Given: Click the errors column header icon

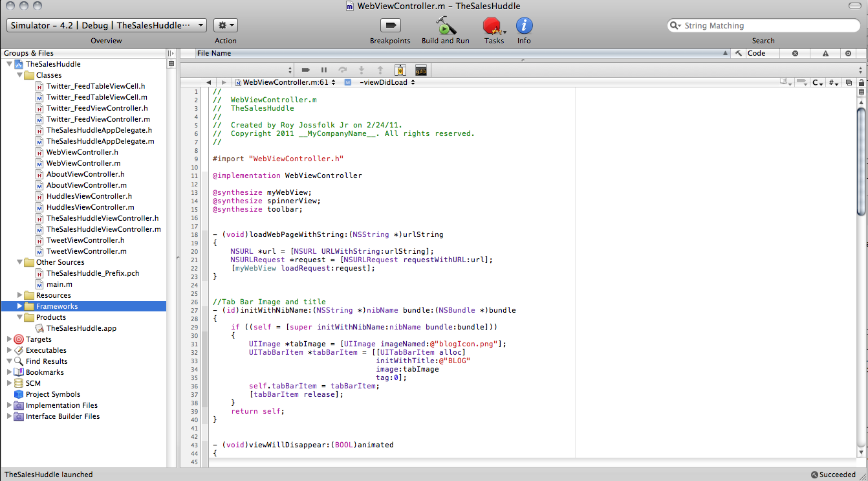Looking at the screenshot, I should coord(795,53).
